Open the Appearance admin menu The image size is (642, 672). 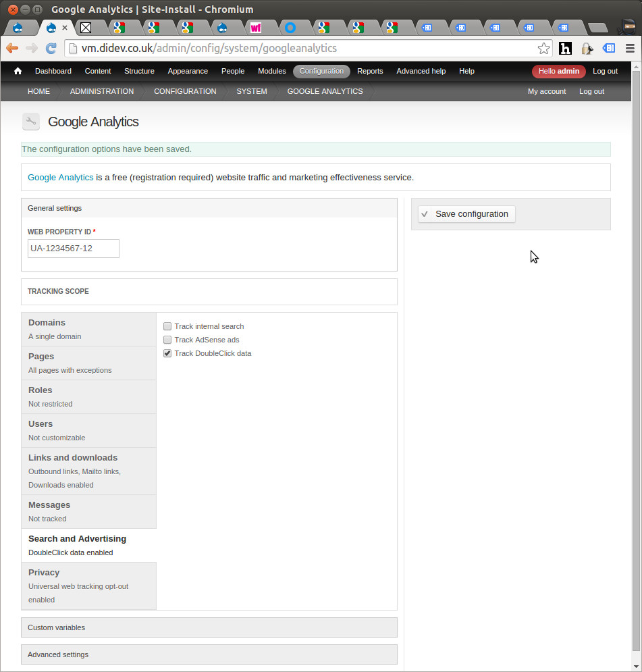pos(188,71)
